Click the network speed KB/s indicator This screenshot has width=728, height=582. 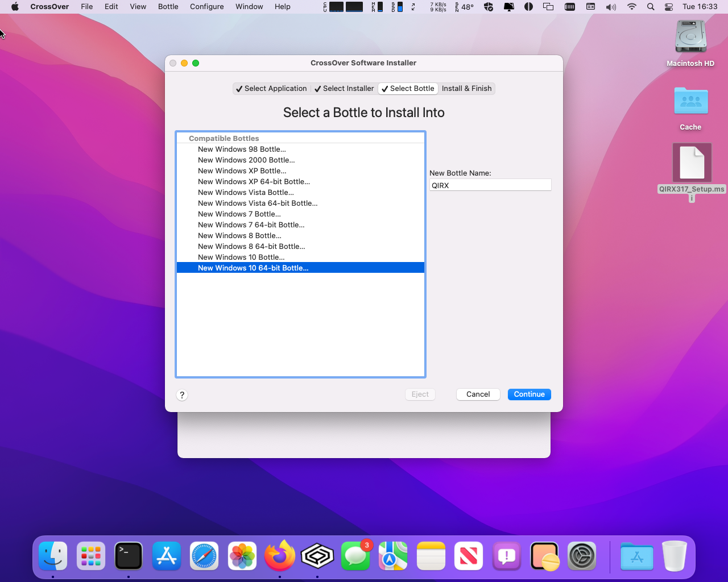pyautogui.click(x=438, y=7)
